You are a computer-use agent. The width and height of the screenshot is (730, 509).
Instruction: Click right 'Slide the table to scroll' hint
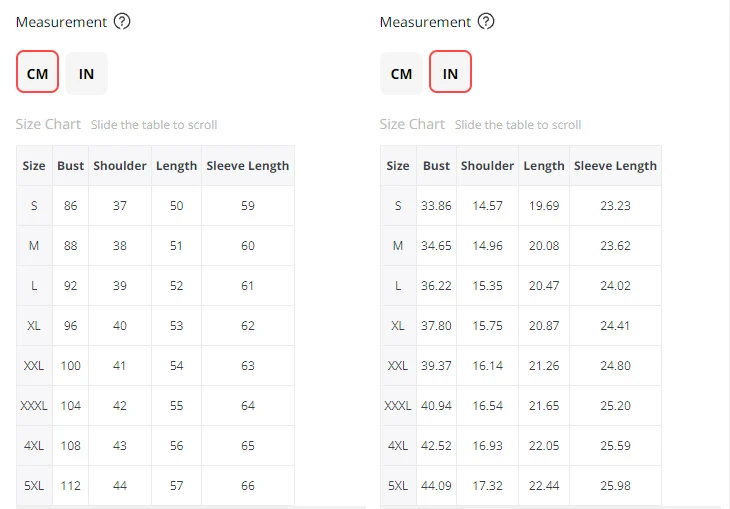(518, 125)
